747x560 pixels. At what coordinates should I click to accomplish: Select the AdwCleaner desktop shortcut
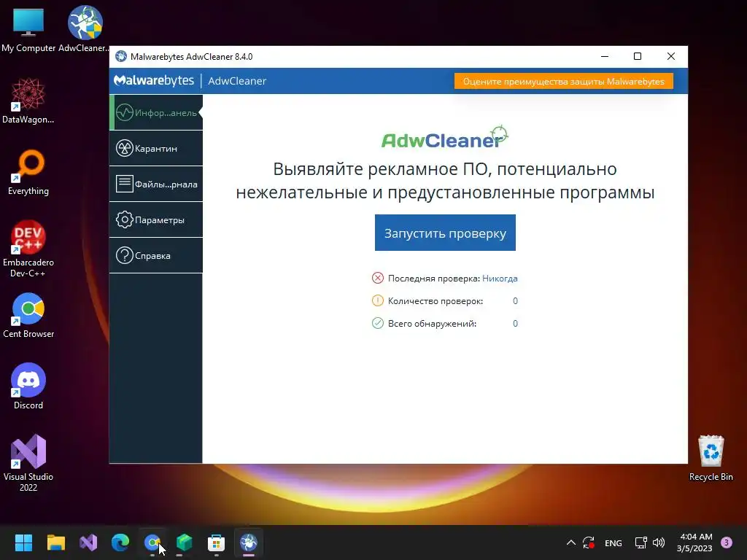(85, 29)
